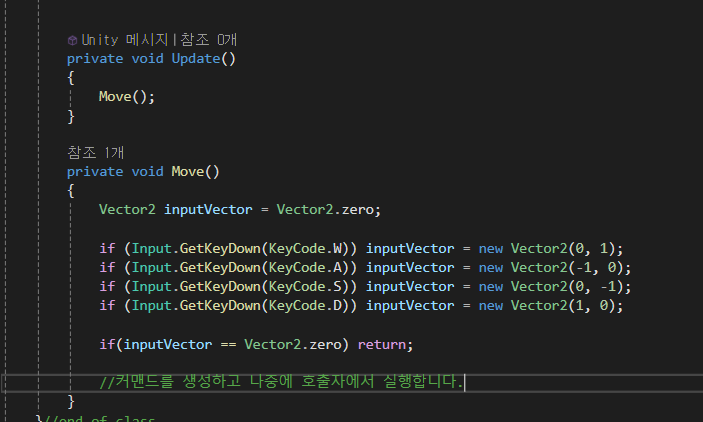Click the '//end of class' comment
This screenshot has height=422, width=703.
point(99,418)
